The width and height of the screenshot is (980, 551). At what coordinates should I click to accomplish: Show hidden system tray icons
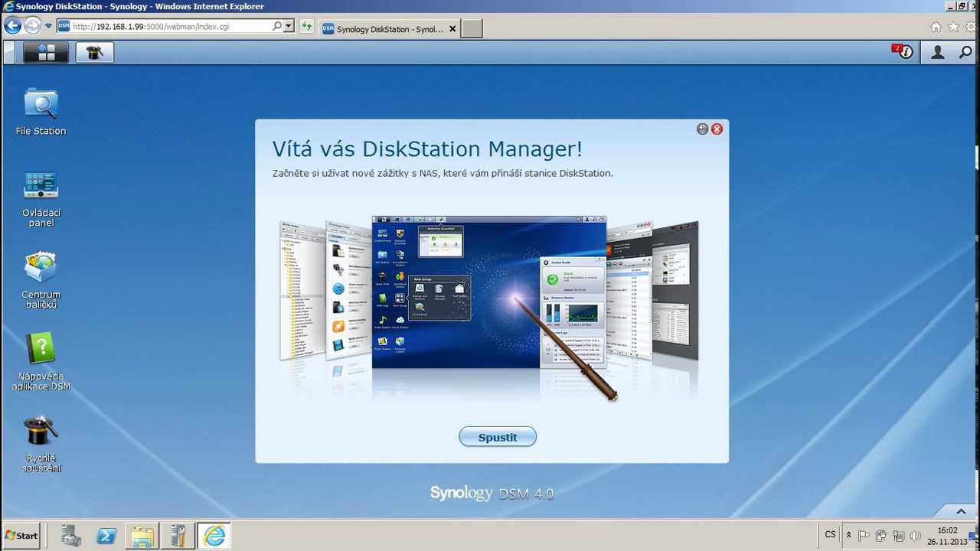[848, 535]
